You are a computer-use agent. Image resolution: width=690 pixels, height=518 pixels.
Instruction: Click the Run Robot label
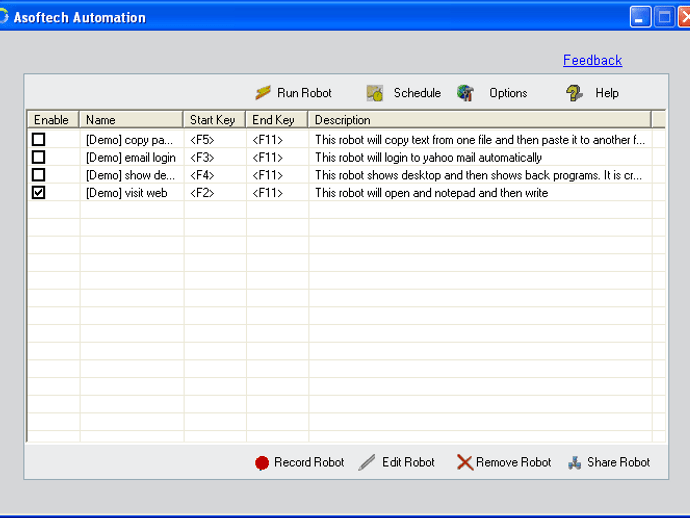(x=304, y=93)
